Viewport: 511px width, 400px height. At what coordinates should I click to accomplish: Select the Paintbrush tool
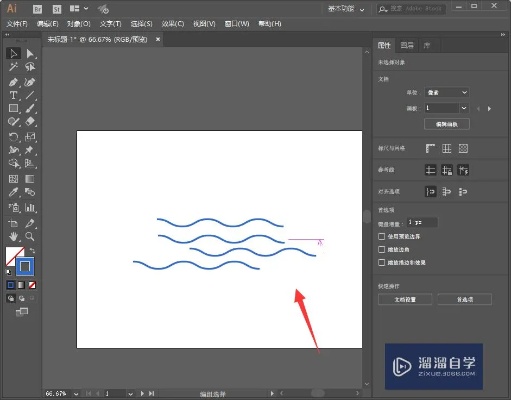click(x=30, y=108)
